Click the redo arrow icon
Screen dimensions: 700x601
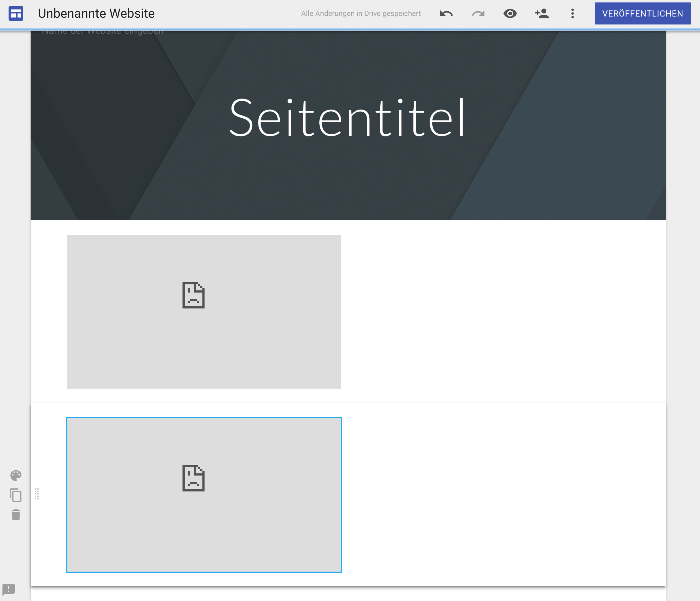click(x=478, y=13)
